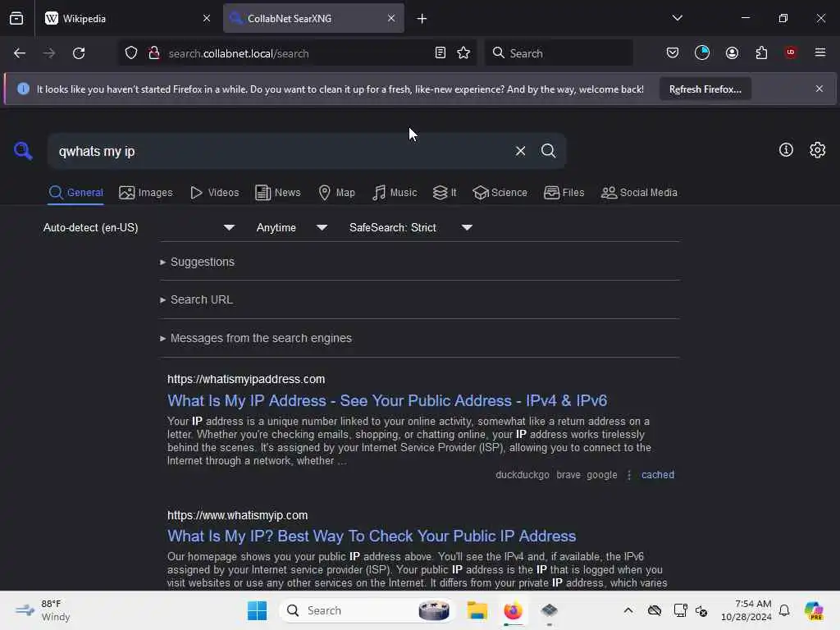Select the Social Media search category
Image resolution: width=840 pixels, height=630 pixels.
point(639,192)
